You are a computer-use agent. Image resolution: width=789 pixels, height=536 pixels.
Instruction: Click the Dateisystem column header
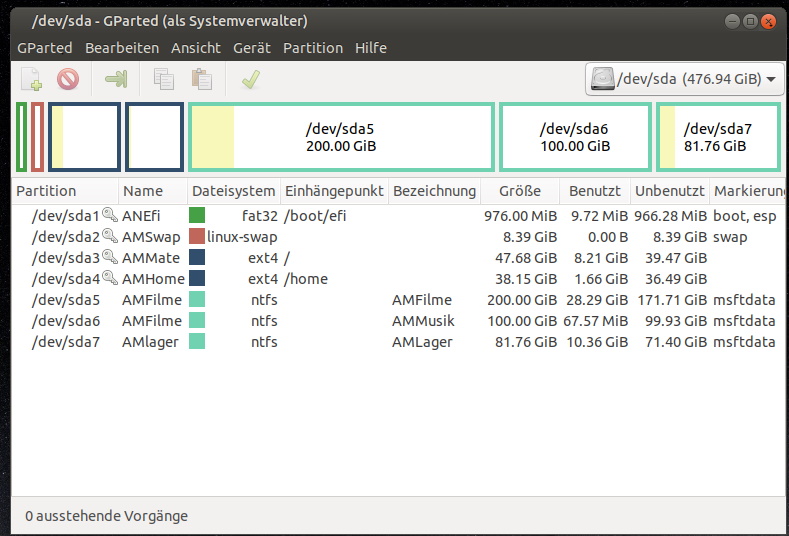coord(233,191)
